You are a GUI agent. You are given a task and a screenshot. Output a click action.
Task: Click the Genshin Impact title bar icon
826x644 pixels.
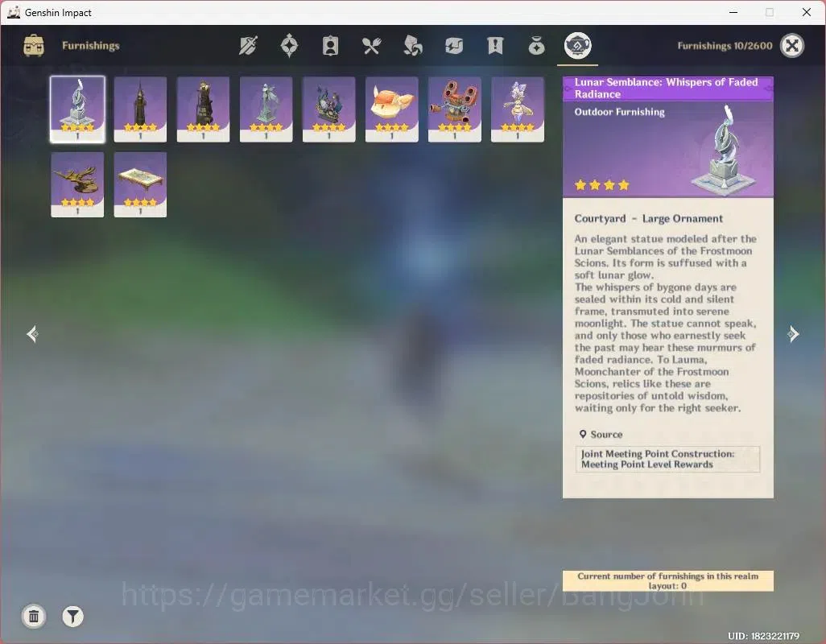coord(14,12)
